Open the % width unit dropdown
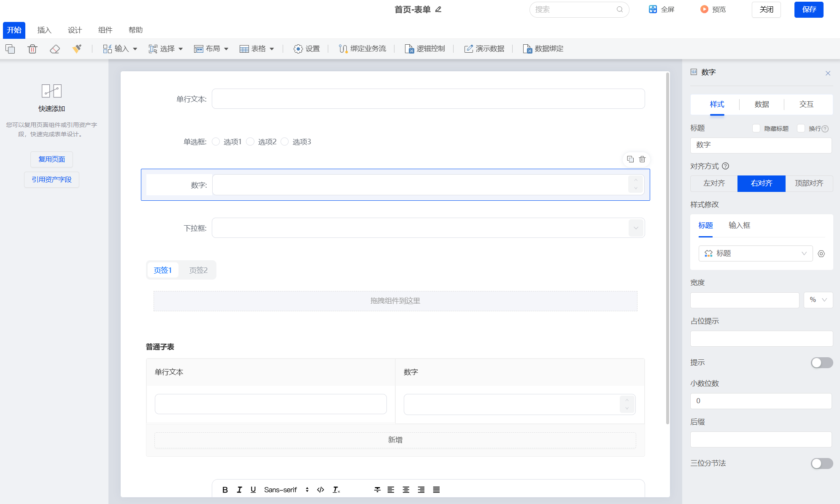Viewport: 840px width, 504px height. tap(818, 300)
